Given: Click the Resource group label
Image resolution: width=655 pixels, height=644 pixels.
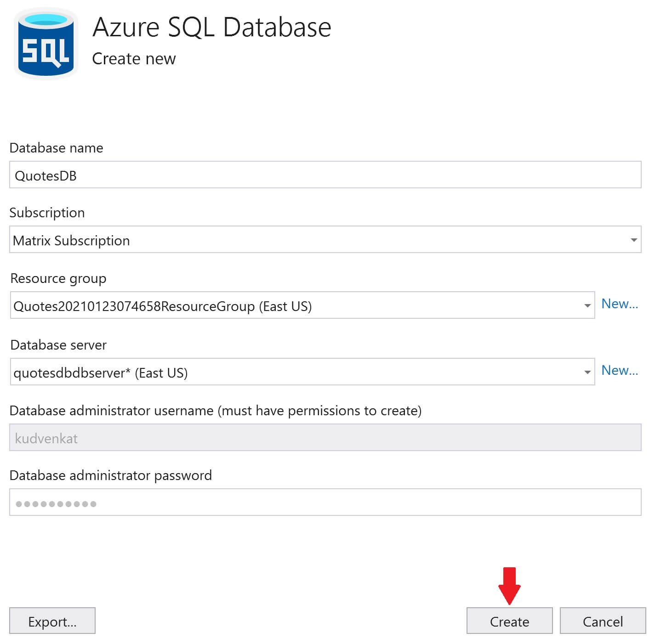Looking at the screenshot, I should point(58,278).
